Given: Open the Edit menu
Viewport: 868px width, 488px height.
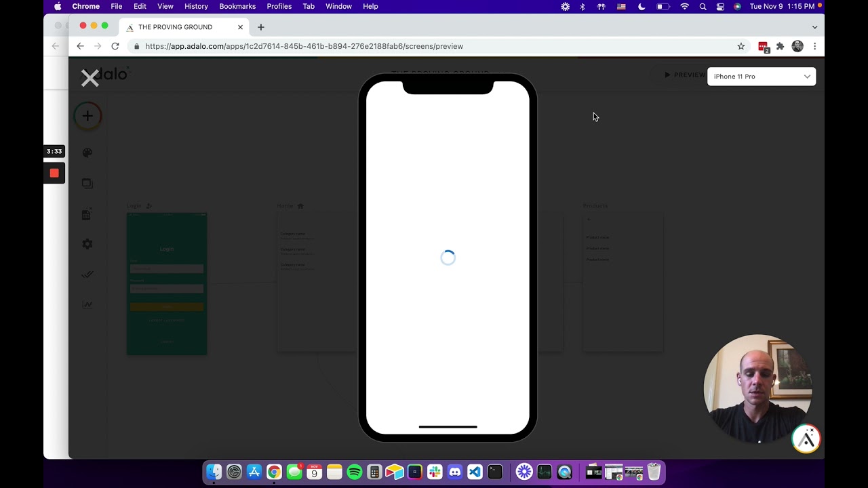Looking at the screenshot, I should point(140,6).
